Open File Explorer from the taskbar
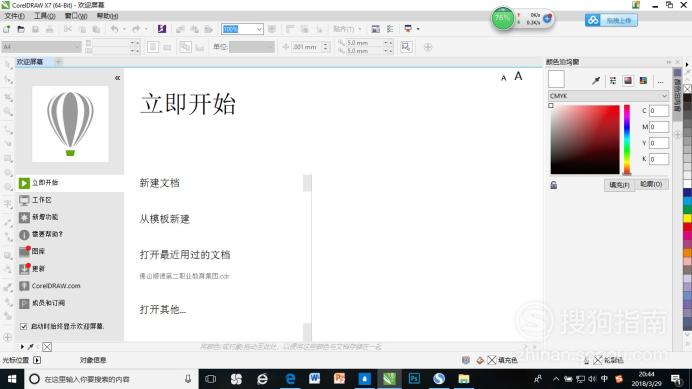Viewport: 692px width, 389px height. [464, 379]
